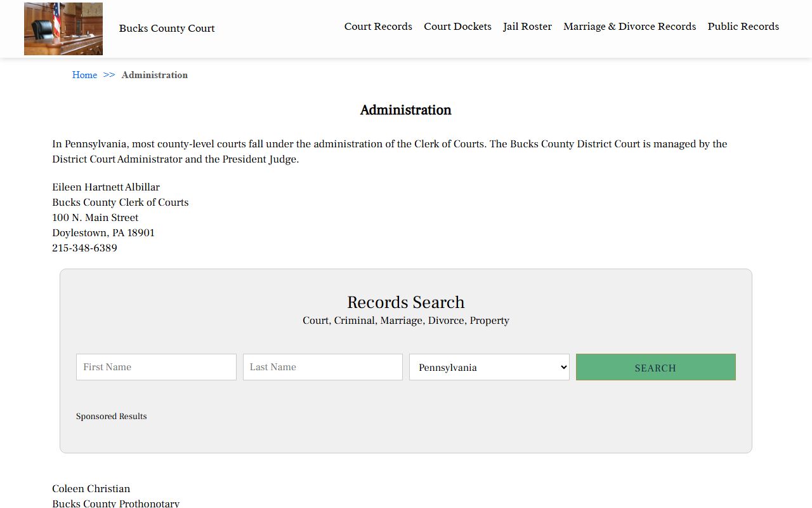
Task: Open the Bucks County Court site title
Action: [x=167, y=28]
